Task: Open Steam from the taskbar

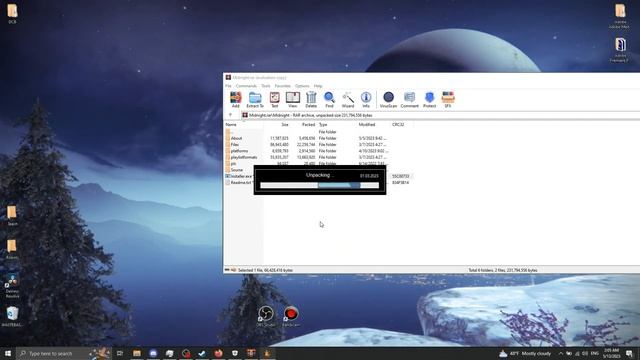Action: [x=202, y=353]
